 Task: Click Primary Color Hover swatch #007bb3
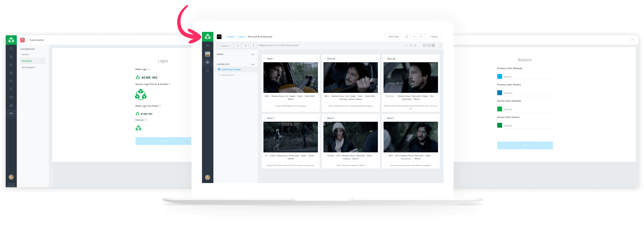[x=500, y=93]
